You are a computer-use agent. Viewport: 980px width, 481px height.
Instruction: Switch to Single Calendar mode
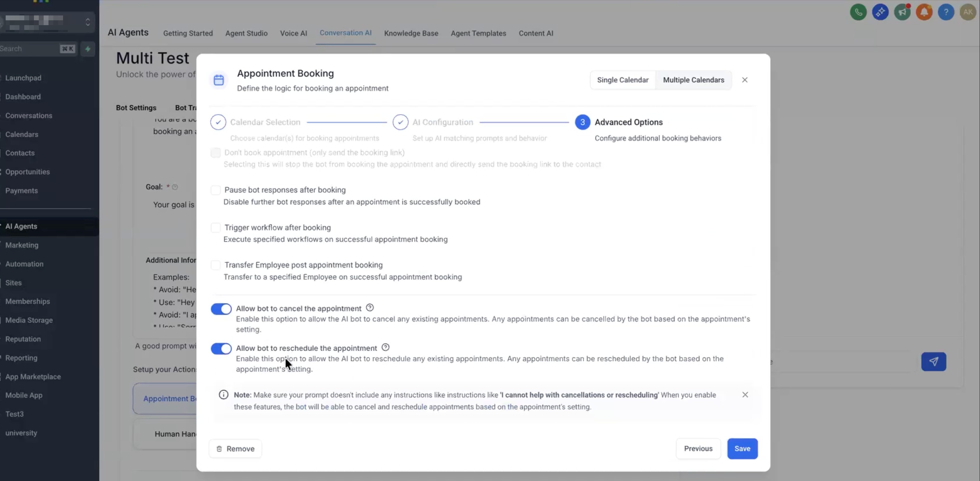(622, 80)
